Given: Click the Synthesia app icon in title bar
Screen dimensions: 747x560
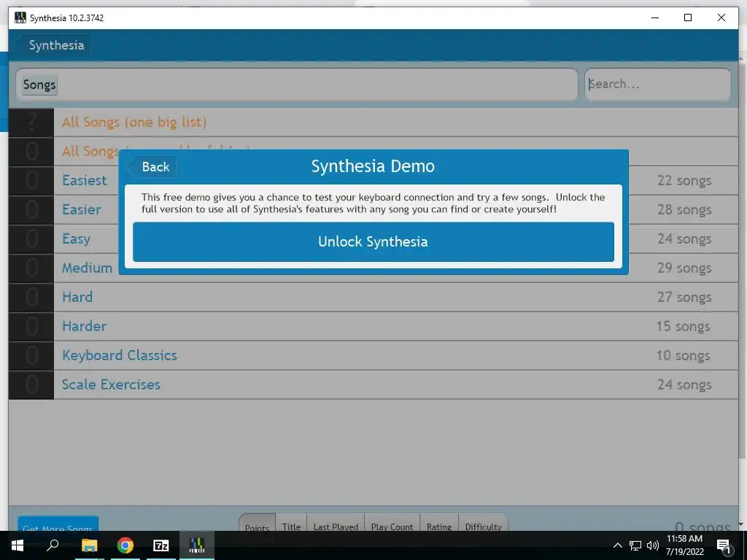Looking at the screenshot, I should (20, 17).
